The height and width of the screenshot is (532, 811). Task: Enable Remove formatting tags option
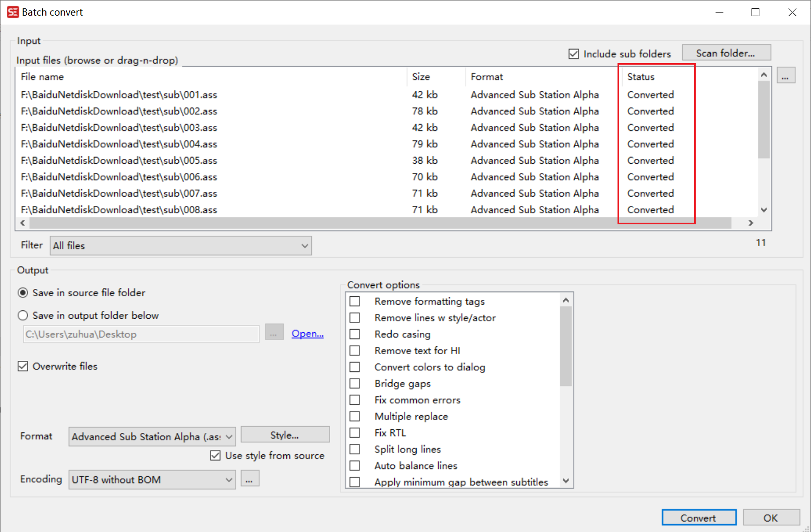(x=355, y=301)
